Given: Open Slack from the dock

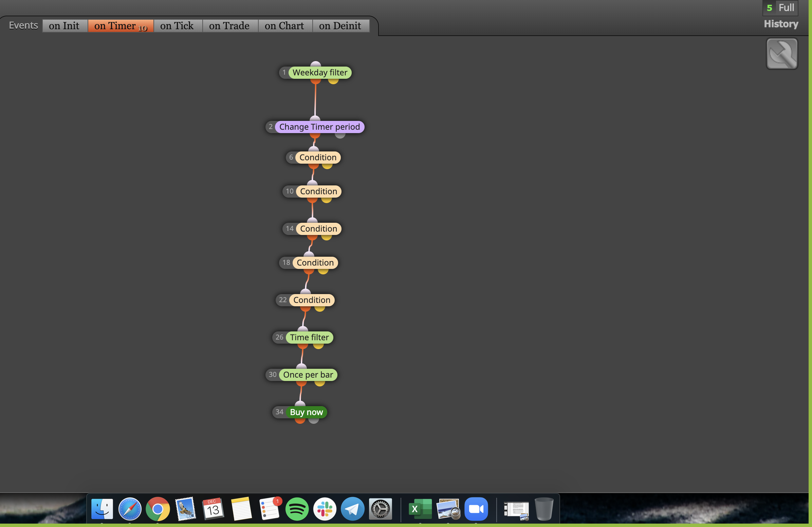Looking at the screenshot, I should (x=325, y=509).
